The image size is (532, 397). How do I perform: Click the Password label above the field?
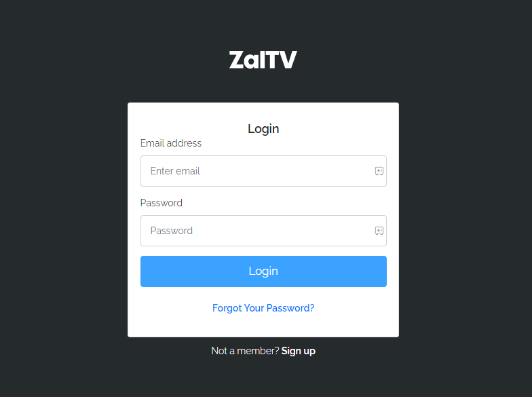click(x=161, y=203)
